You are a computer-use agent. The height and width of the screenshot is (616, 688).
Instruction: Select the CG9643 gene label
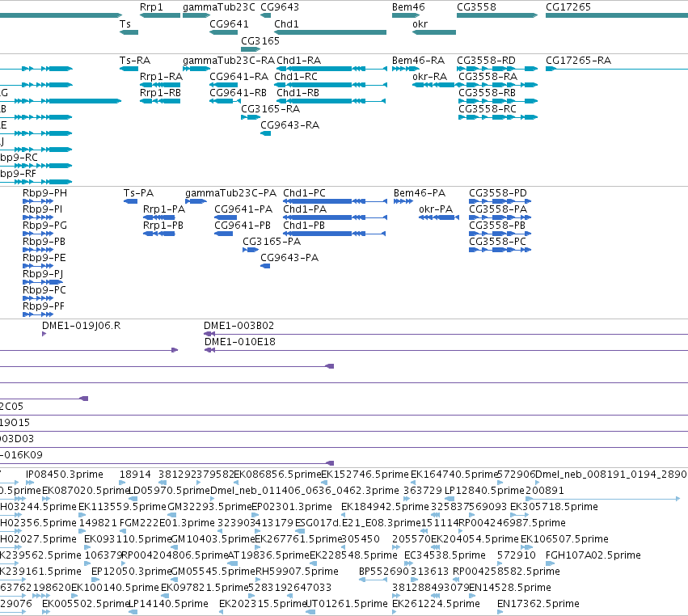pos(280,7)
